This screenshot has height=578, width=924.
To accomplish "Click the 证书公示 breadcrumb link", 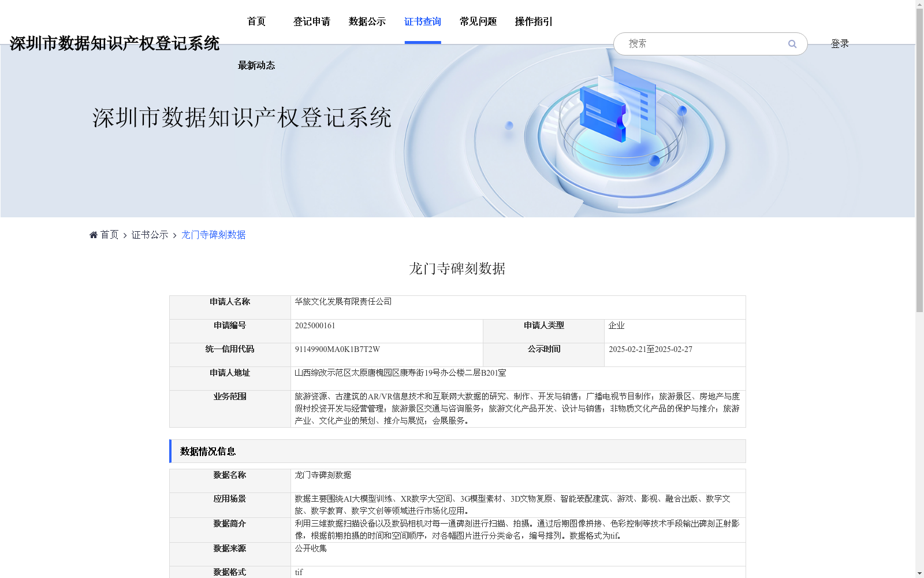I will tap(150, 235).
